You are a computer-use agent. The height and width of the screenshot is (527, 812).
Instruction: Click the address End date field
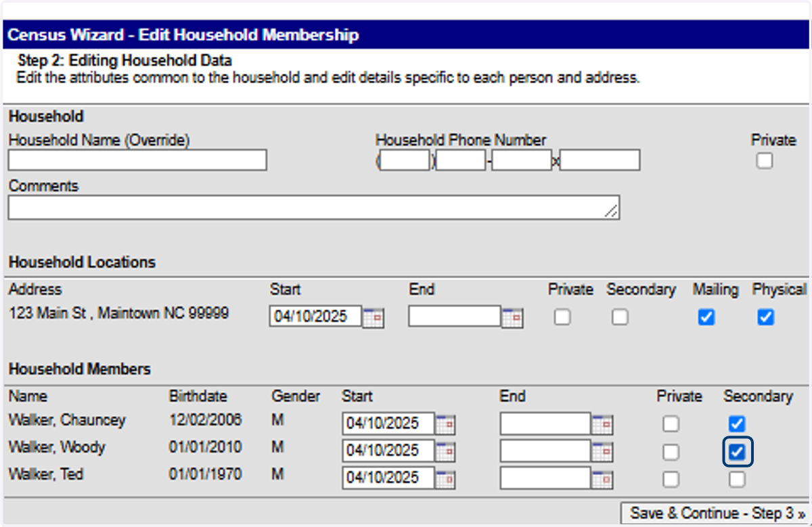pos(455,316)
